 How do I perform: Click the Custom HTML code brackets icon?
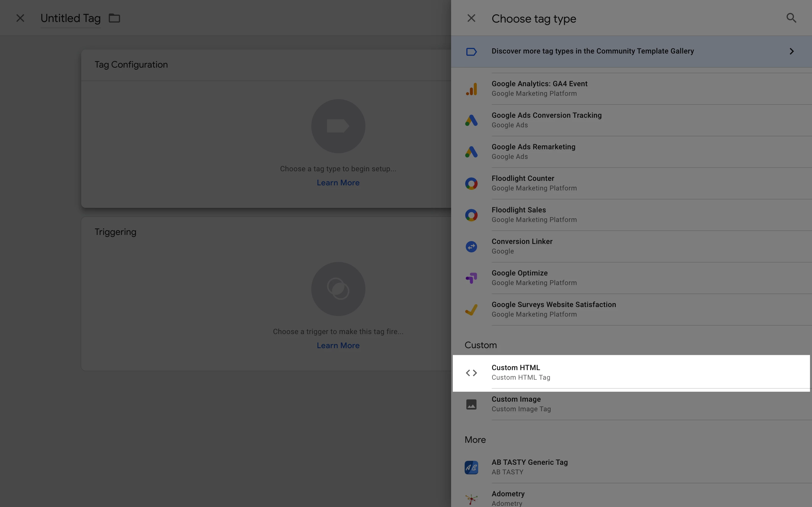[471, 373]
